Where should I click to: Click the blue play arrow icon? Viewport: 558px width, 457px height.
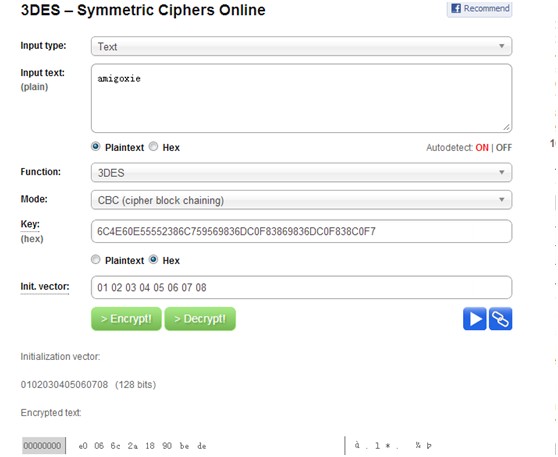pyautogui.click(x=475, y=319)
